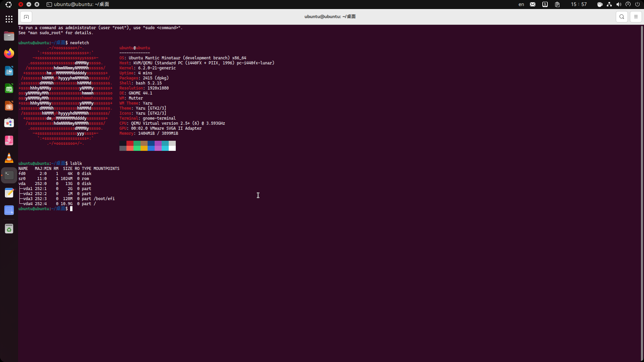This screenshot has height=362, width=644.
Task: Open the wired network indicator
Action: pos(609,4)
